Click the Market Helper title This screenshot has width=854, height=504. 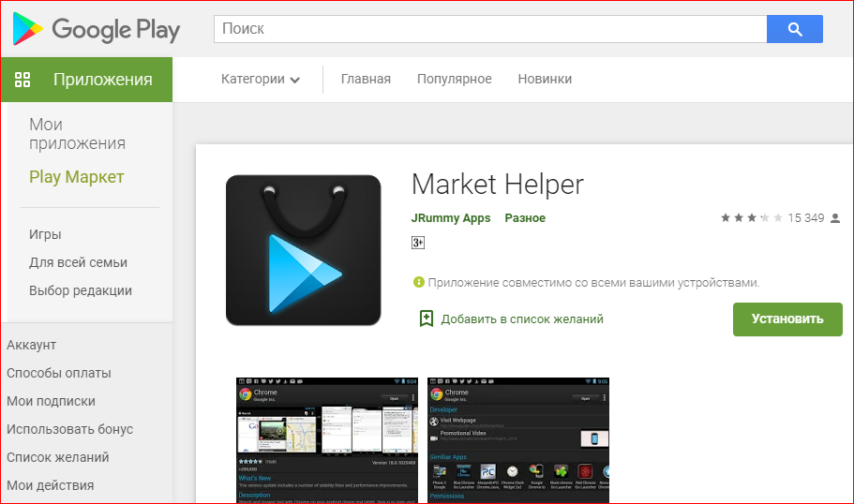tap(497, 185)
